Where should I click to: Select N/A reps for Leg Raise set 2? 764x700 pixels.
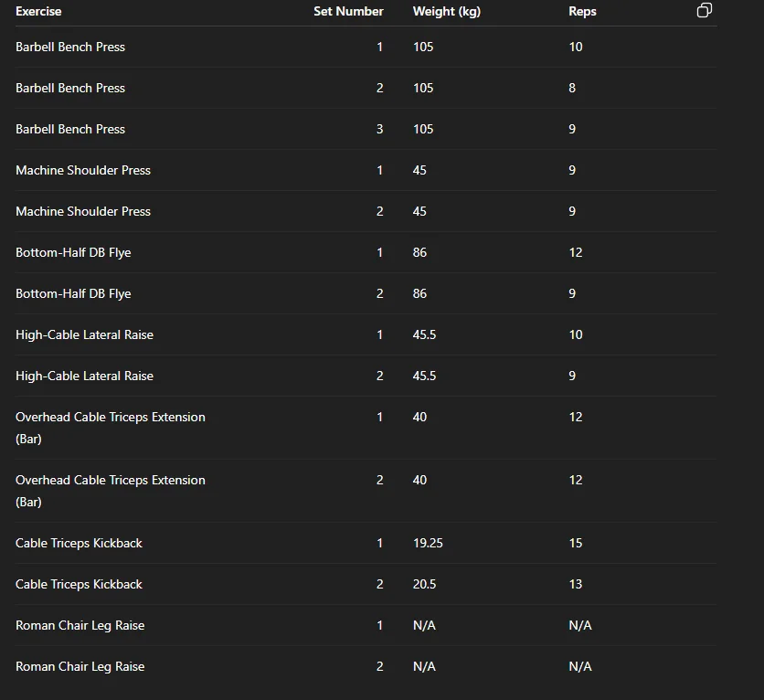click(x=579, y=666)
